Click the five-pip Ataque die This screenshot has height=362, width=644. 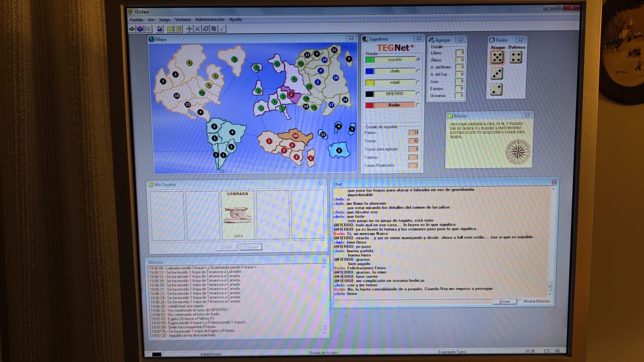(497, 58)
